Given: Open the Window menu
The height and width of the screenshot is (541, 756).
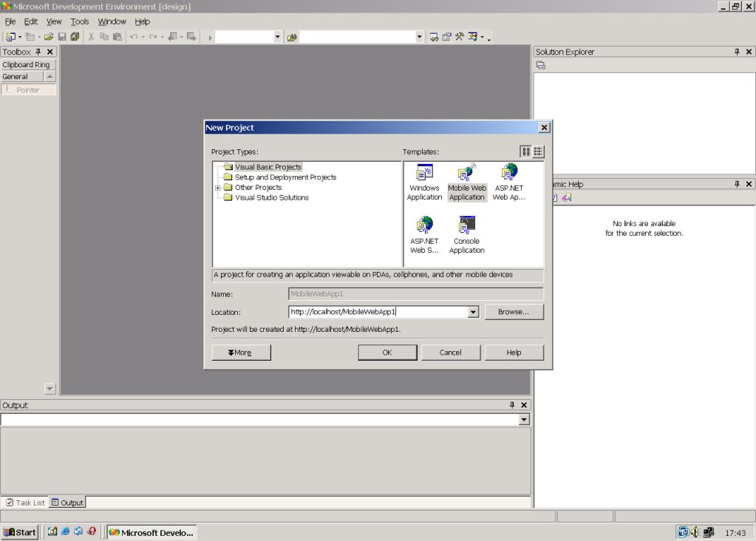Looking at the screenshot, I should [112, 21].
